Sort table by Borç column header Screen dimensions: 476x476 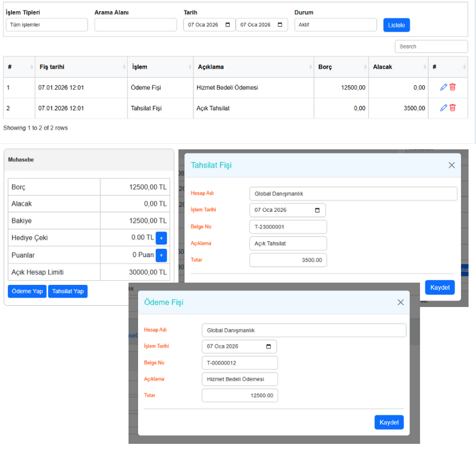340,67
